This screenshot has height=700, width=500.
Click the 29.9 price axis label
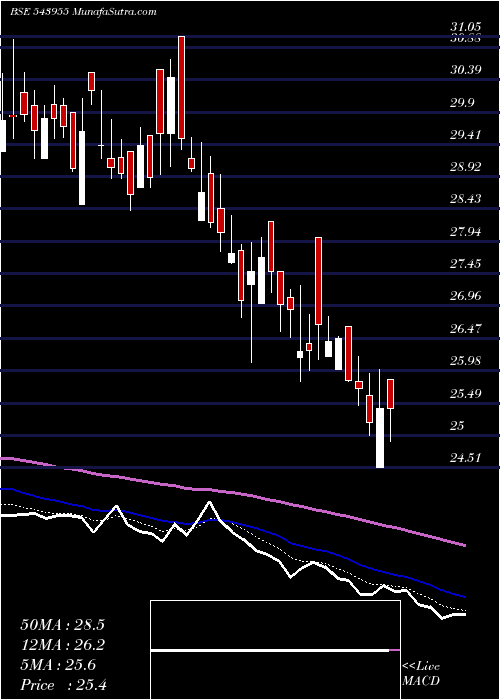pyautogui.click(x=462, y=103)
